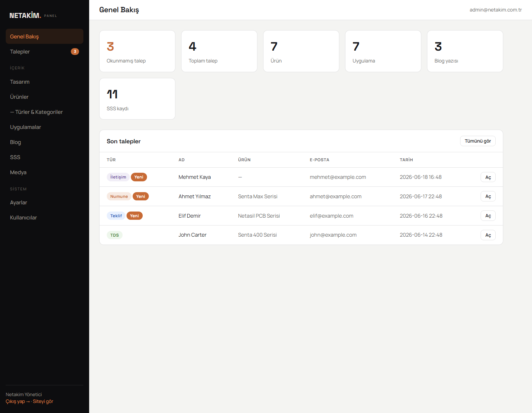Open the Medya library
Viewport: 532px width, 413px height.
(45, 172)
